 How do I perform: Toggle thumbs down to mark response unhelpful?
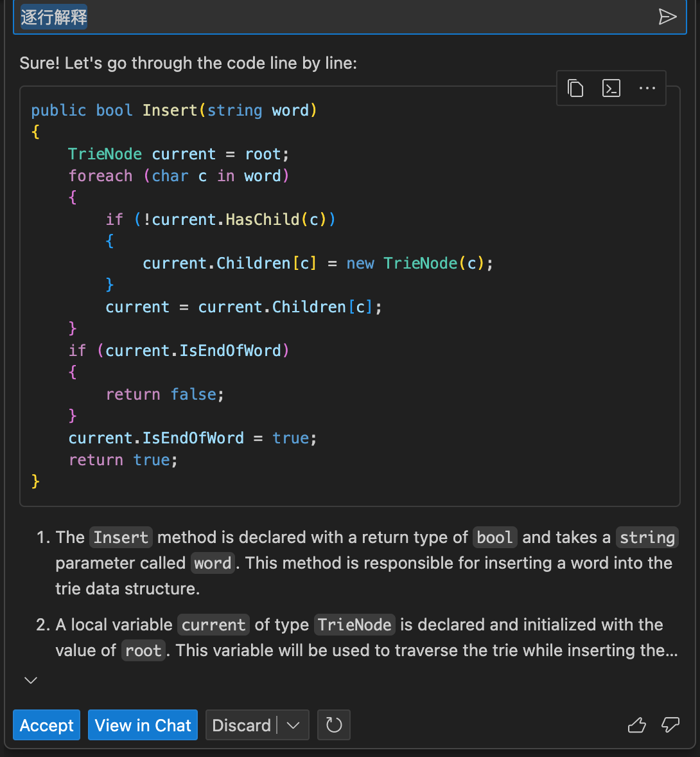(670, 725)
